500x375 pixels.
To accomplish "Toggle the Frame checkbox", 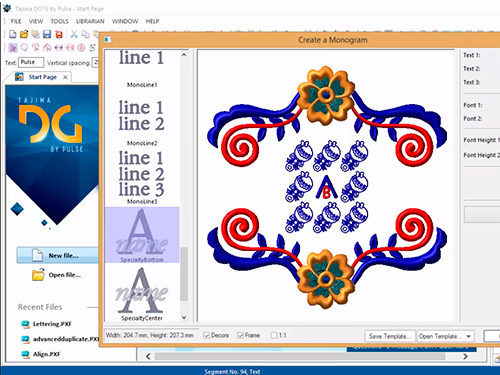I will pos(240,335).
